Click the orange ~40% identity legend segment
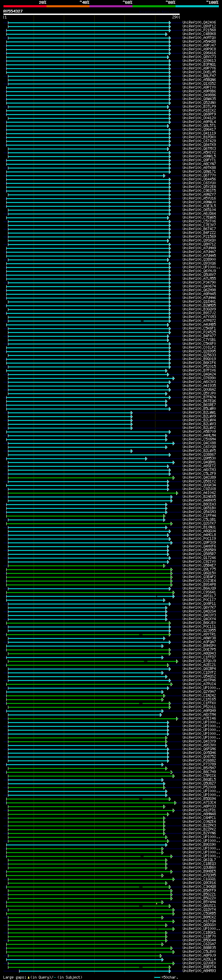 pos(68,6)
